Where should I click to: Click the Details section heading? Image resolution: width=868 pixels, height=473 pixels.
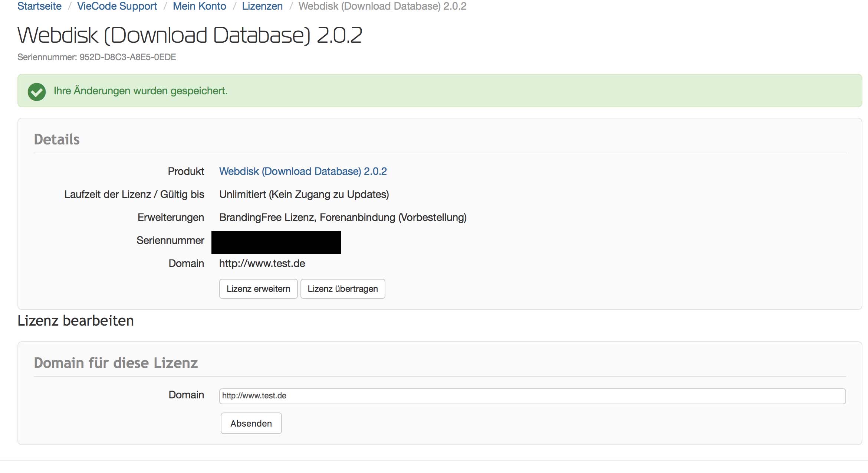pos(57,140)
